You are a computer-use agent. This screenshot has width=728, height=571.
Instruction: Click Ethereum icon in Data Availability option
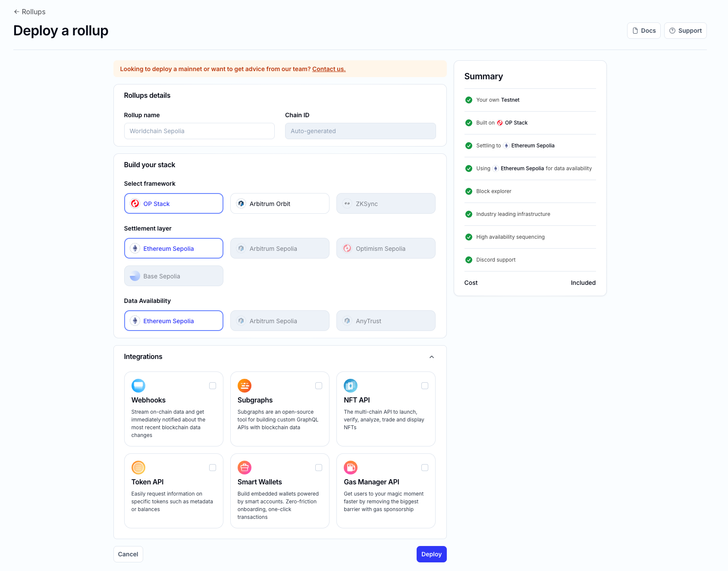pos(135,321)
